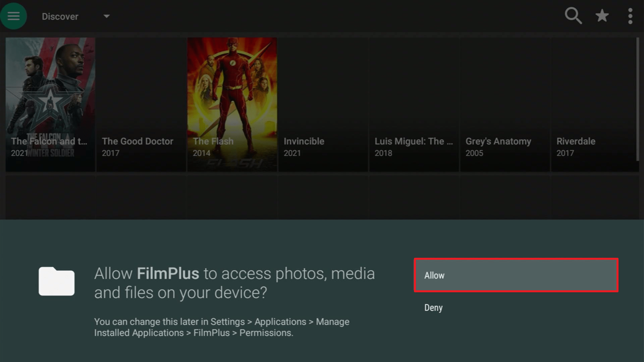The image size is (644, 362).
Task: Click the search magnifier icon
Action: [573, 16]
